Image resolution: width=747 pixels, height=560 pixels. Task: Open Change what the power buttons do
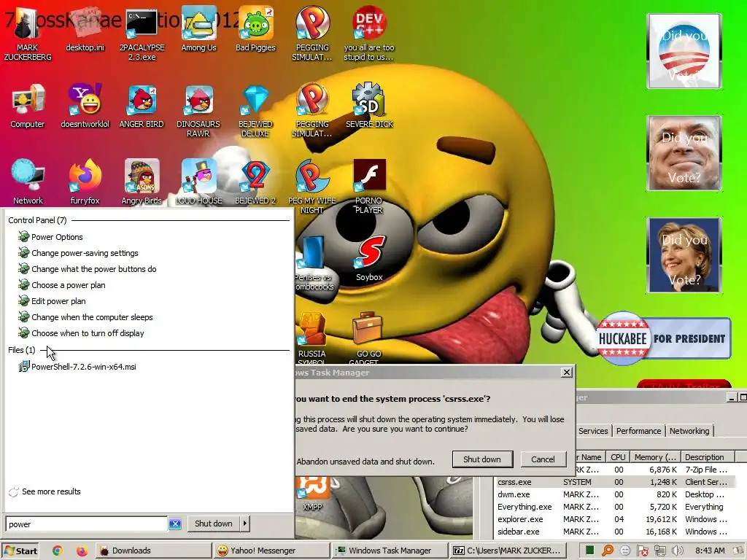[93, 268]
